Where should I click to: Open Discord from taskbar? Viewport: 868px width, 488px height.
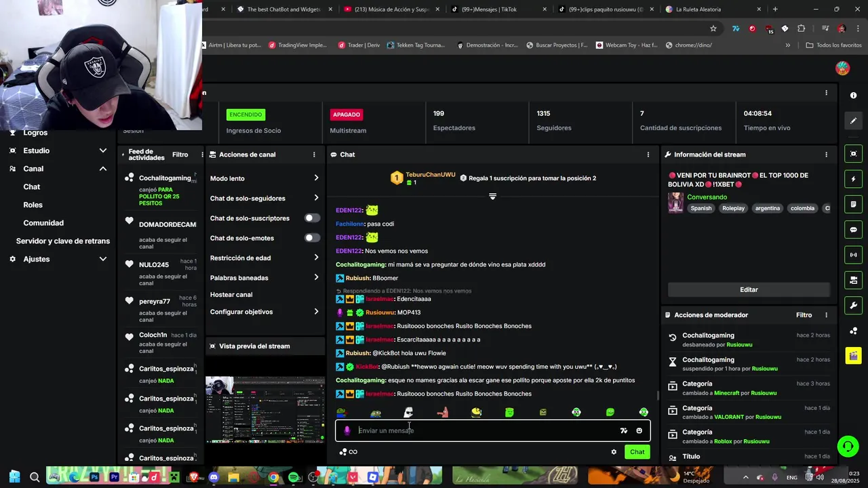[214, 477]
